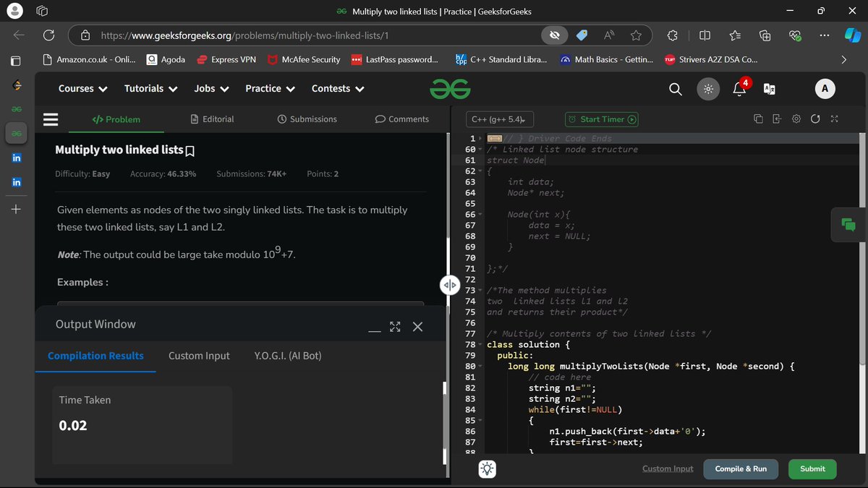Open the Collections icon in Edge toolbar

point(765,35)
